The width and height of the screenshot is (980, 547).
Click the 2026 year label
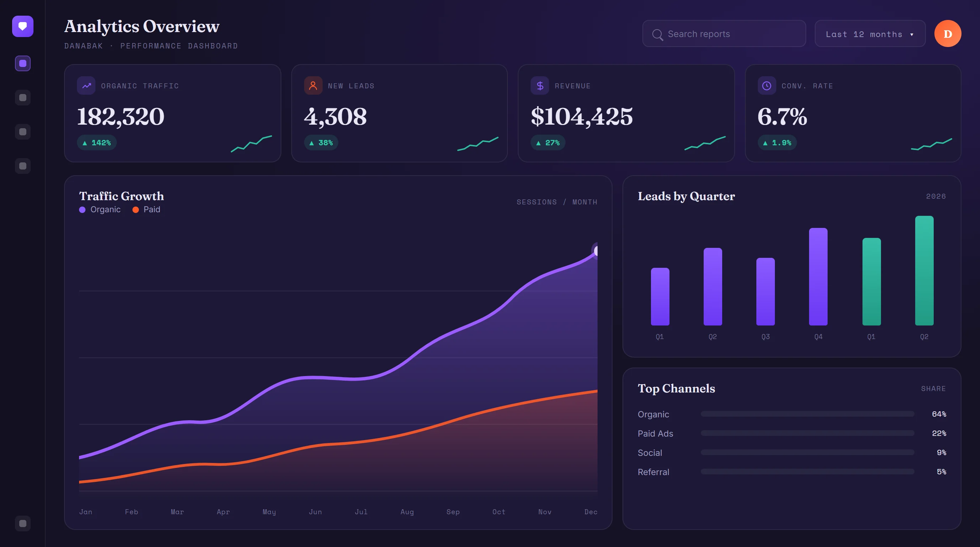[x=936, y=196]
